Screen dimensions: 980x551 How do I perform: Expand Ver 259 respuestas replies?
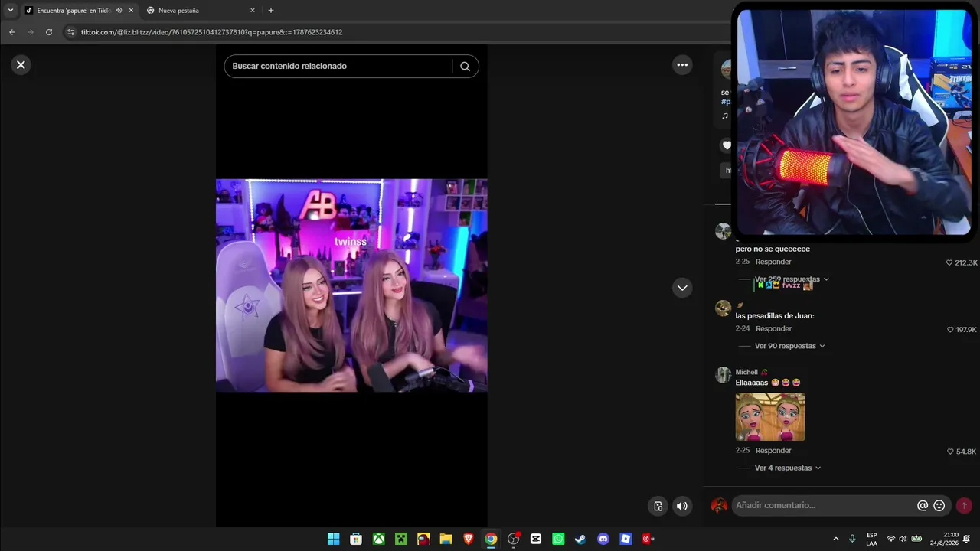(x=792, y=279)
